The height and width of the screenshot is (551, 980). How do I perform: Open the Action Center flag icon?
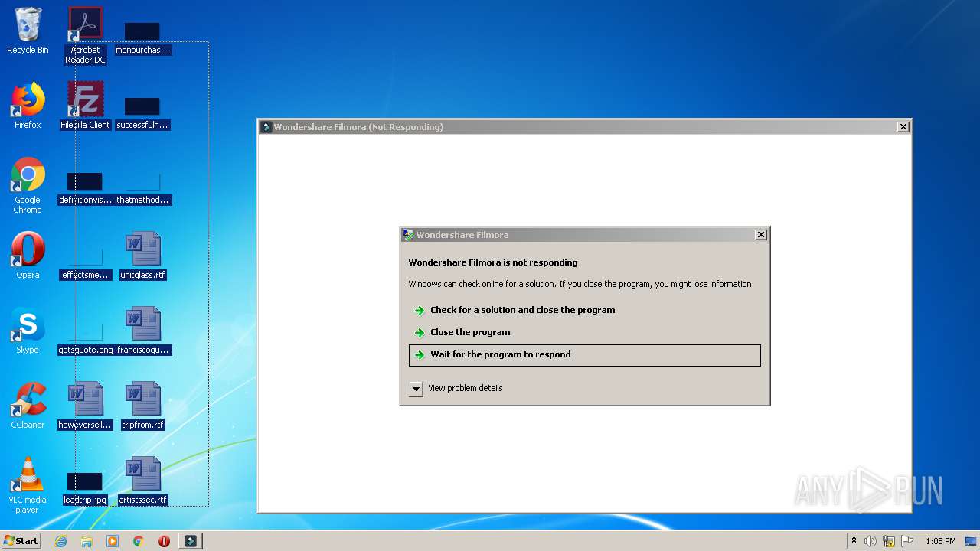tap(907, 541)
